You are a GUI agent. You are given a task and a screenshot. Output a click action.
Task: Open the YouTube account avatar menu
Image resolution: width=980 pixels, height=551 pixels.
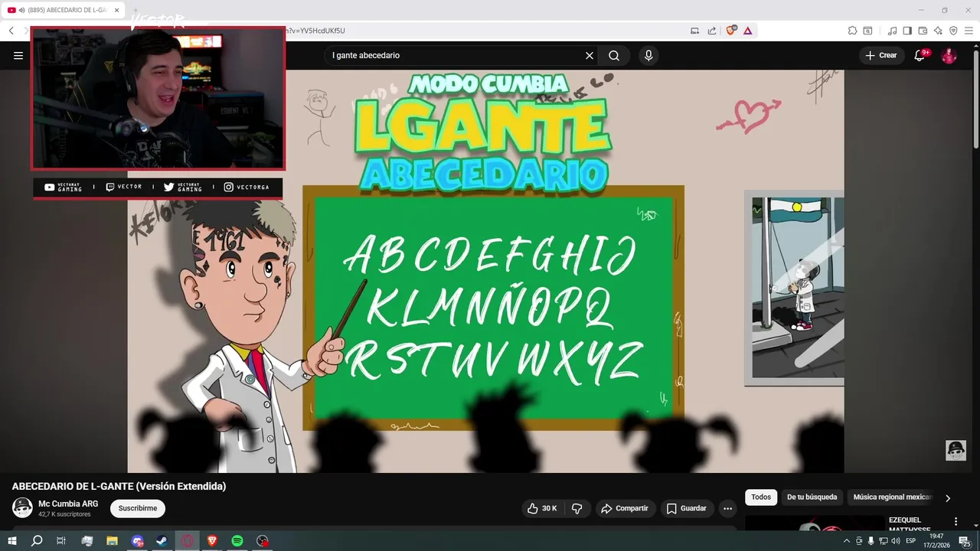click(949, 55)
